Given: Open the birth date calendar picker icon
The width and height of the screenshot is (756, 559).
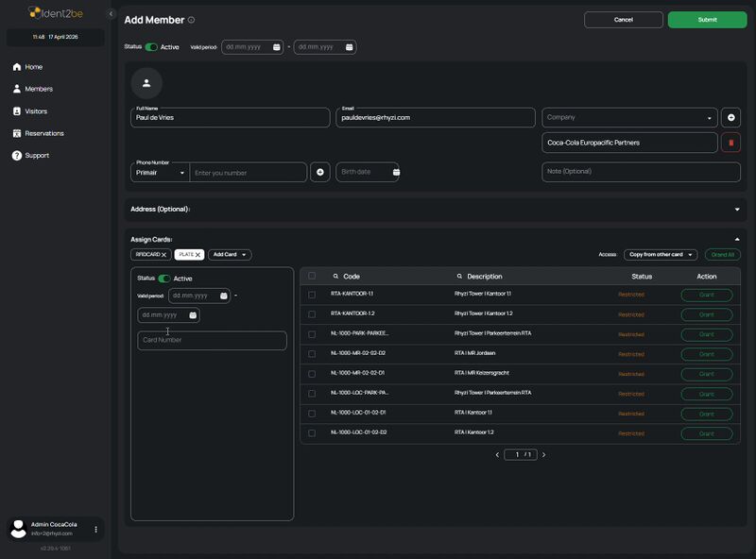Looking at the screenshot, I should click(395, 172).
